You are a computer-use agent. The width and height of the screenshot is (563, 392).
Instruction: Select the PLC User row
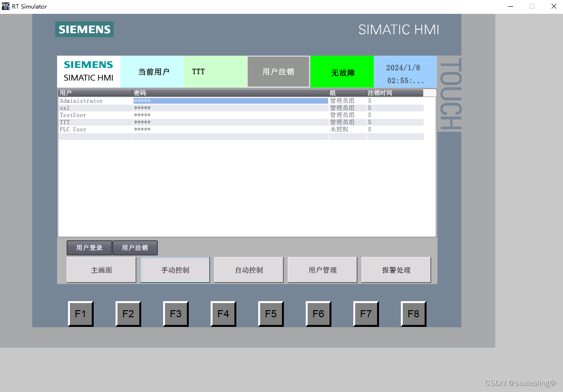click(241, 129)
